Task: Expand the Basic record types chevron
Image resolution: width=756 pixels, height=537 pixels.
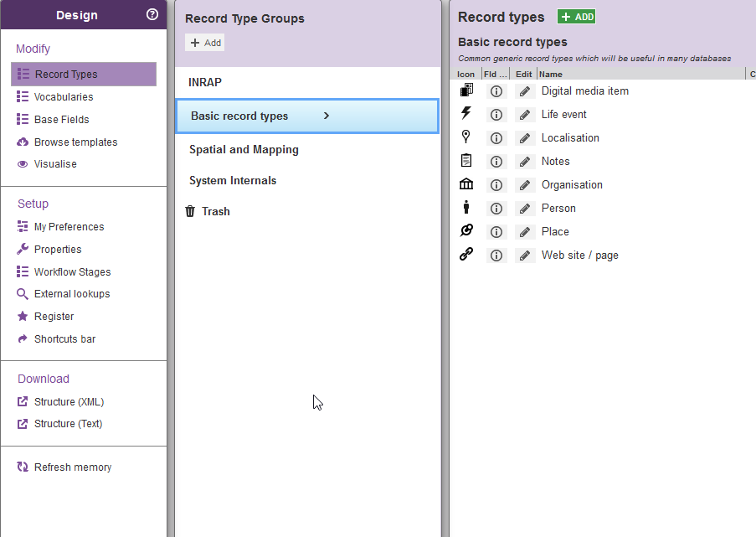Action: [327, 116]
